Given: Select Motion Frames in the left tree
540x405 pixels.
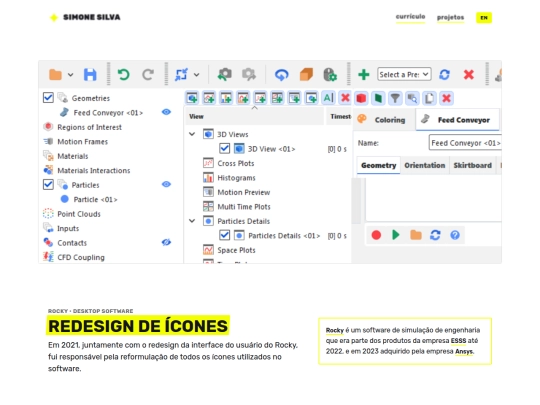Looking at the screenshot, I should click(x=82, y=142).
